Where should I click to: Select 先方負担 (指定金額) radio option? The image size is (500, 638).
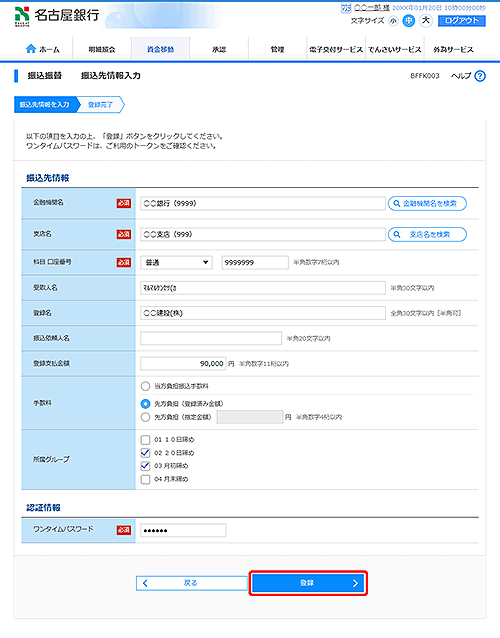tap(145, 417)
